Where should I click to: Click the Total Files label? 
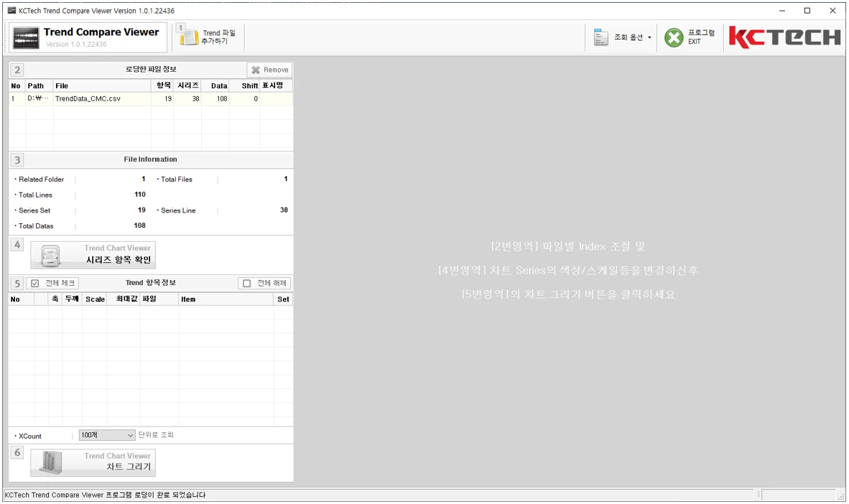click(x=177, y=179)
